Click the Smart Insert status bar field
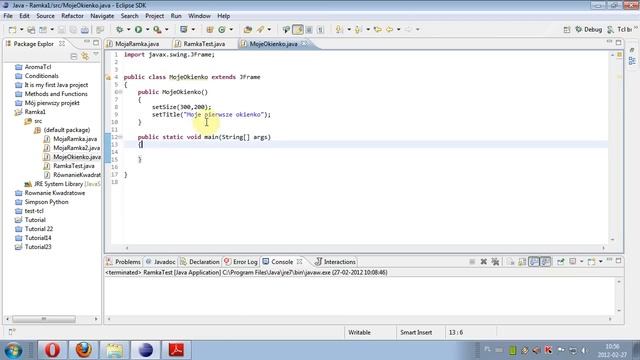The image size is (640, 360). 416,332
